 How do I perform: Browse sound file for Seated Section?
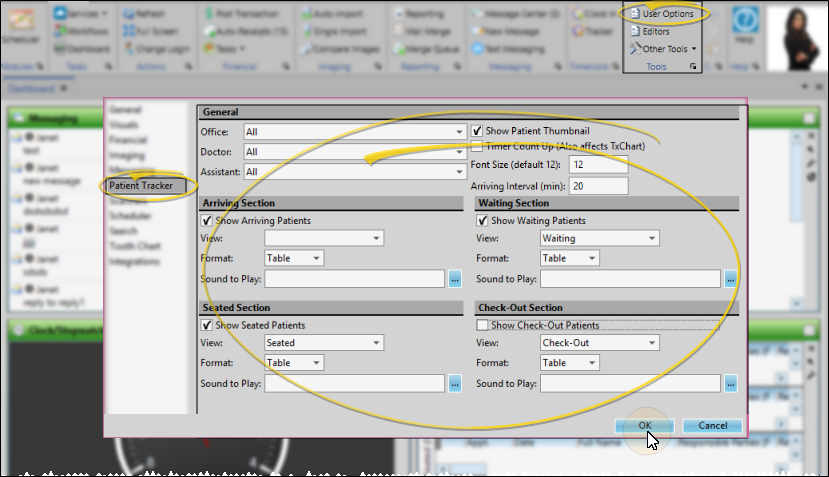point(454,383)
